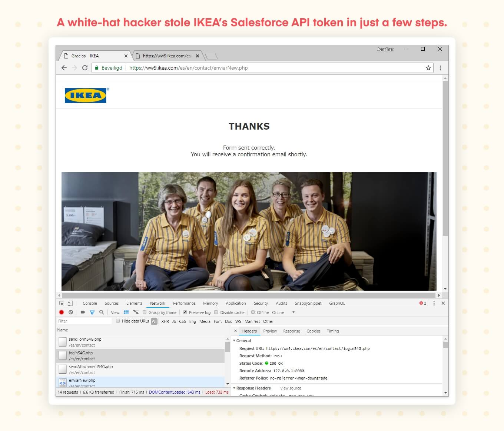
Task: Open the Chrome three-dot menu
Action: tap(440, 68)
